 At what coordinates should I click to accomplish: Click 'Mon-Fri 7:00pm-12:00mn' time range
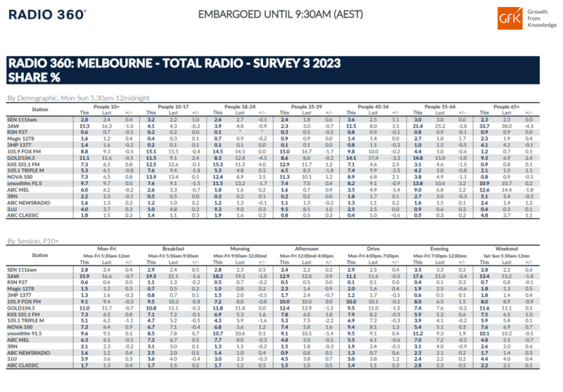[440, 256]
